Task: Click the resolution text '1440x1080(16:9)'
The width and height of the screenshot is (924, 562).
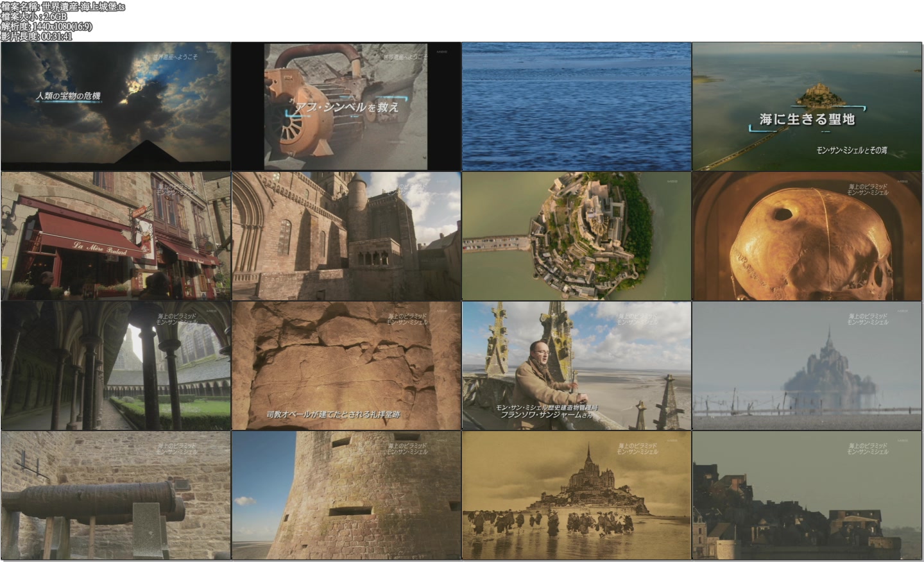Action: (x=62, y=26)
